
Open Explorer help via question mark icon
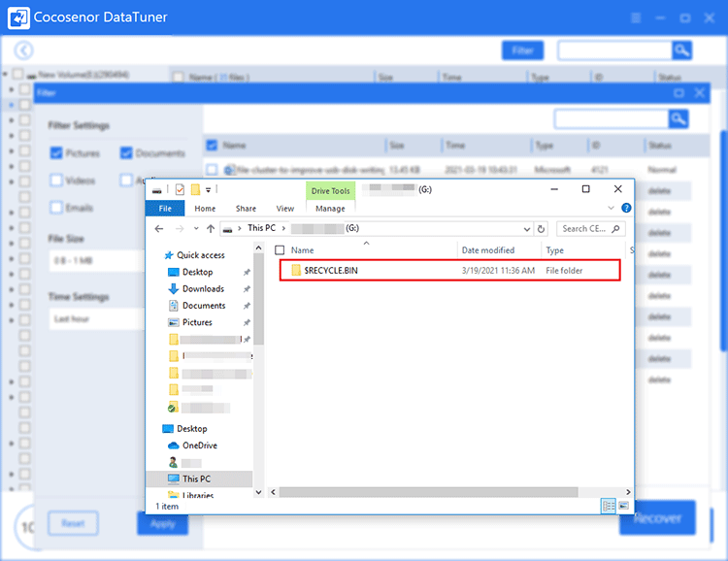coord(626,208)
